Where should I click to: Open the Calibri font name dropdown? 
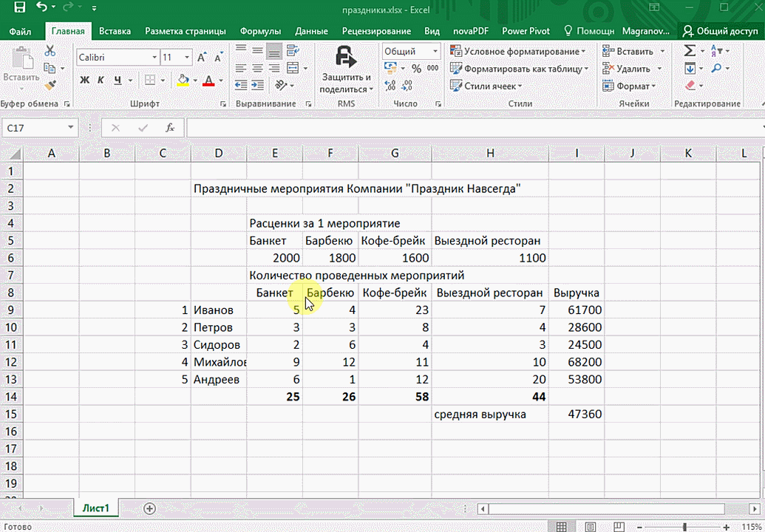[154, 58]
